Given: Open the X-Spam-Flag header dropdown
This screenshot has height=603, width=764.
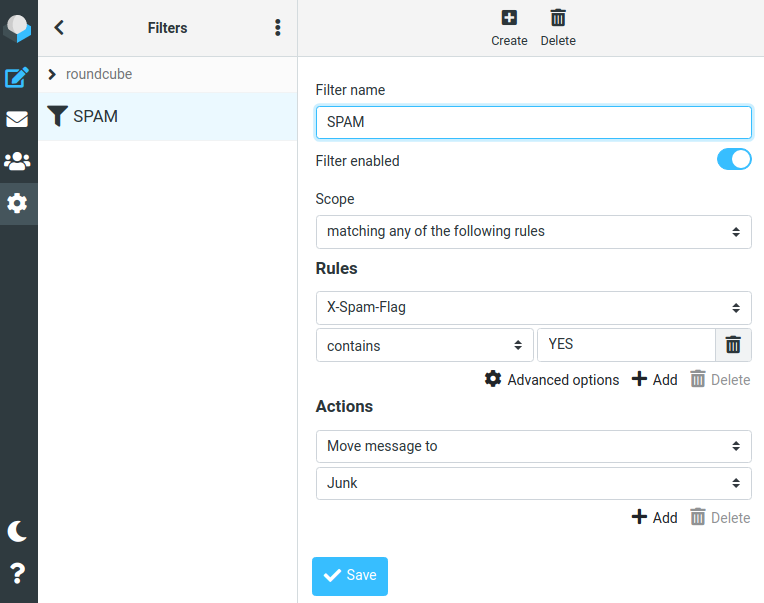Looking at the screenshot, I should pyautogui.click(x=534, y=308).
